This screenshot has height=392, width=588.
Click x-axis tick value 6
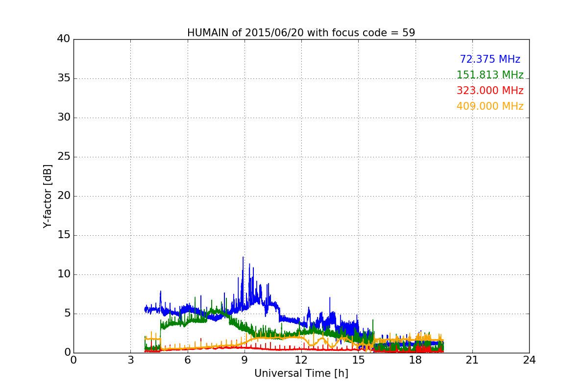pos(187,360)
